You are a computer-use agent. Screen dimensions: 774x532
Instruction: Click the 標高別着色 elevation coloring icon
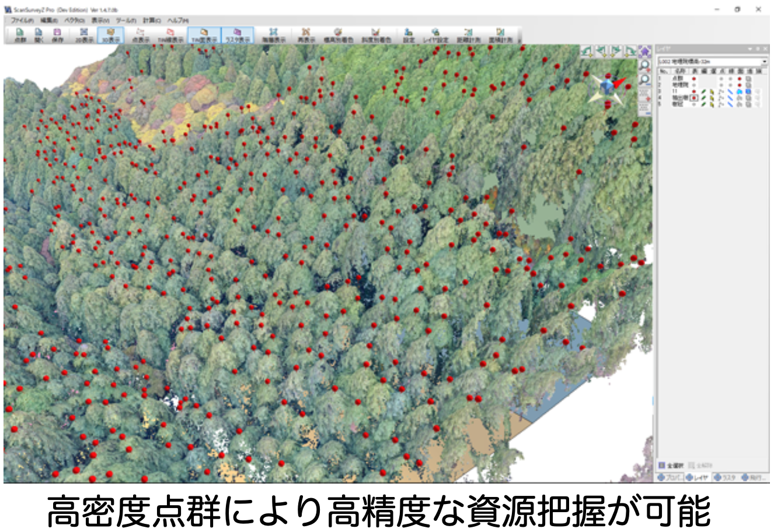pyautogui.click(x=339, y=35)
